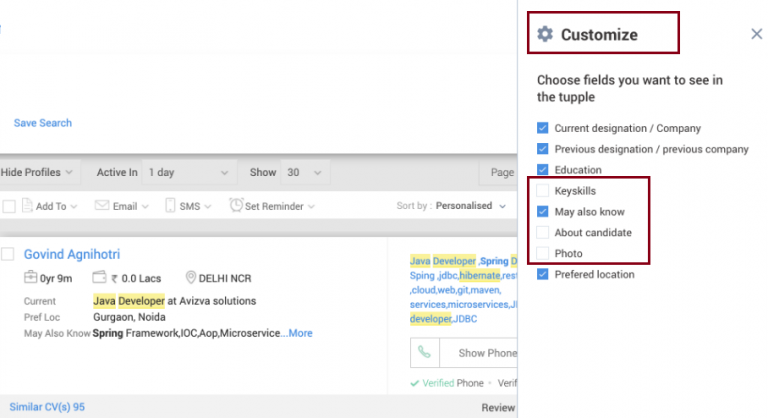Open the Active In 1 day dropdown
Screen dimensions: 768x418
tap(189, 172)
